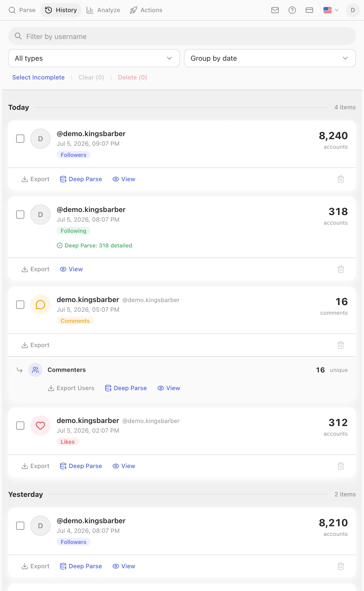Click the orange comment bubble avatar icon
The image size is (364, 591).
pos(40,305)
